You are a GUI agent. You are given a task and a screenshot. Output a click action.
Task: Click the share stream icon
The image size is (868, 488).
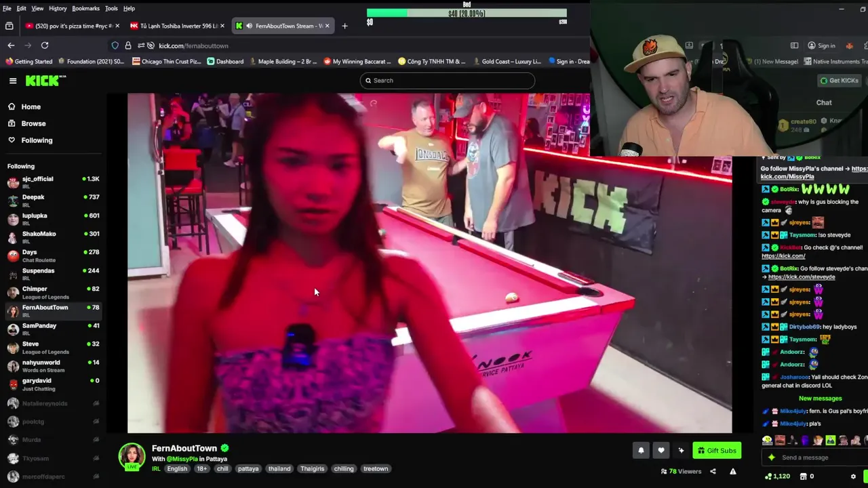point(713,471)
